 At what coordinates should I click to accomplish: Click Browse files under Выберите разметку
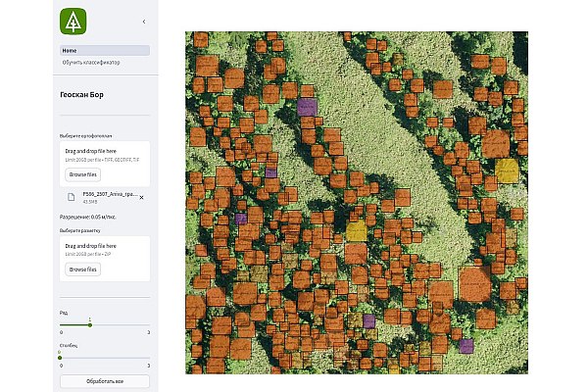click(83, 269)
